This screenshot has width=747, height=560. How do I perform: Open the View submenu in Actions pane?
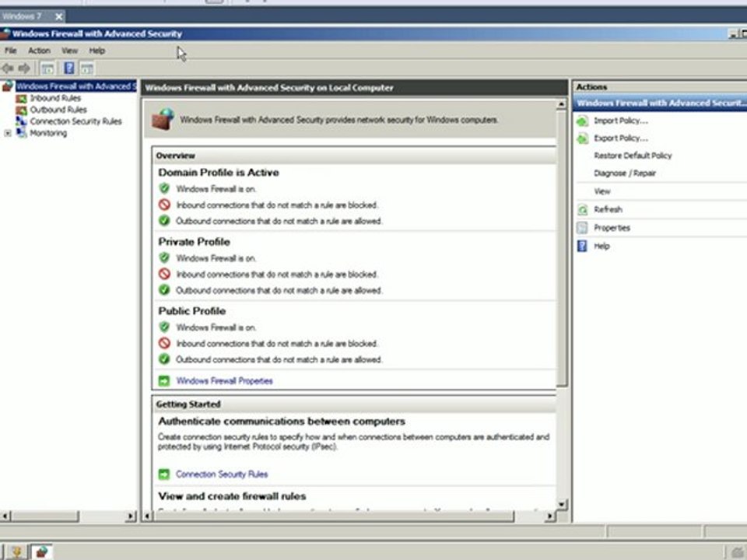(601, 191)
